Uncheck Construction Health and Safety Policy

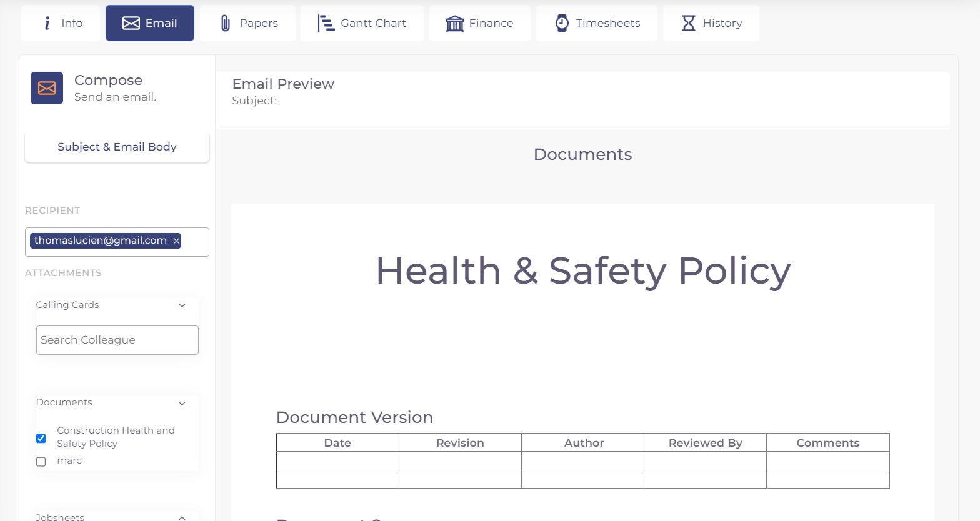pos(41,438)
